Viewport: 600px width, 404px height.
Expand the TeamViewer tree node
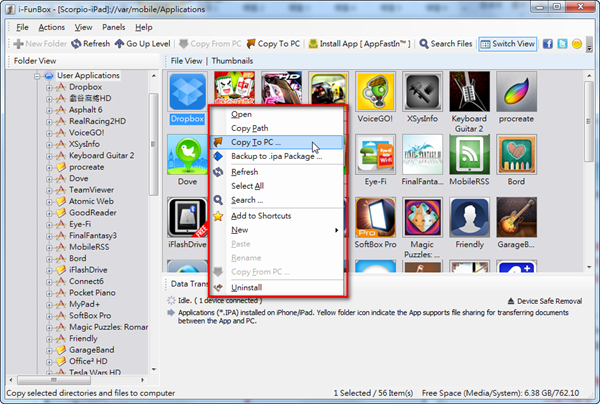click(49, 191)
